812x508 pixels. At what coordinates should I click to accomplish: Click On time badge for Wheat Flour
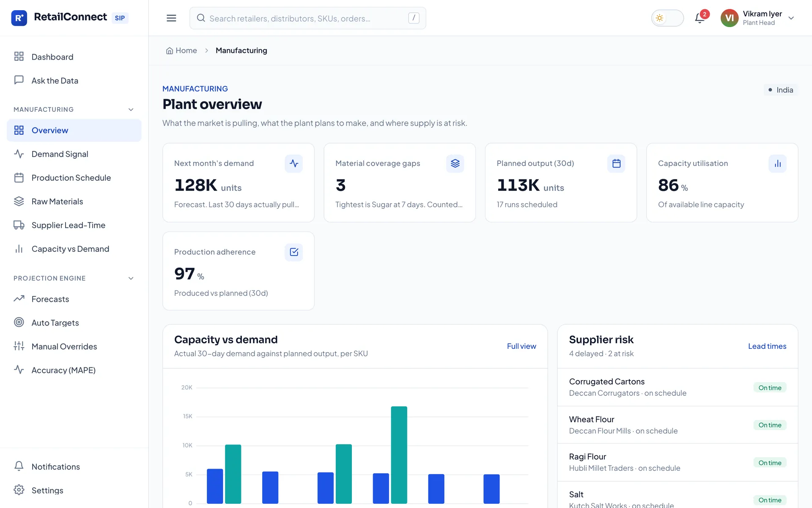770,425
